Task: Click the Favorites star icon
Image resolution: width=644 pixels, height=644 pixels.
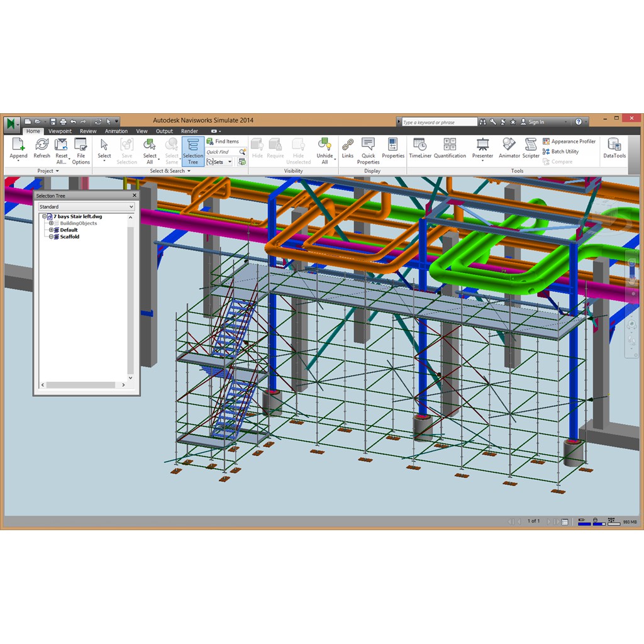Action: (x=513, y=122)
